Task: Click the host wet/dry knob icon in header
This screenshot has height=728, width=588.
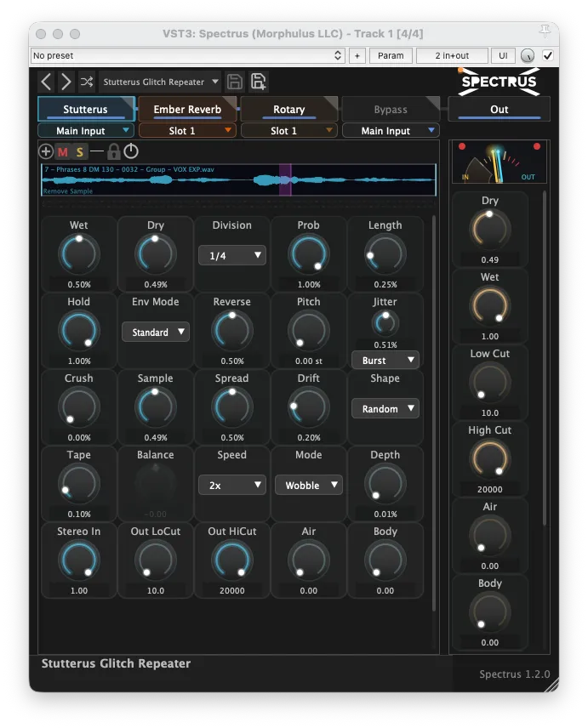Action: pos(527,56)
